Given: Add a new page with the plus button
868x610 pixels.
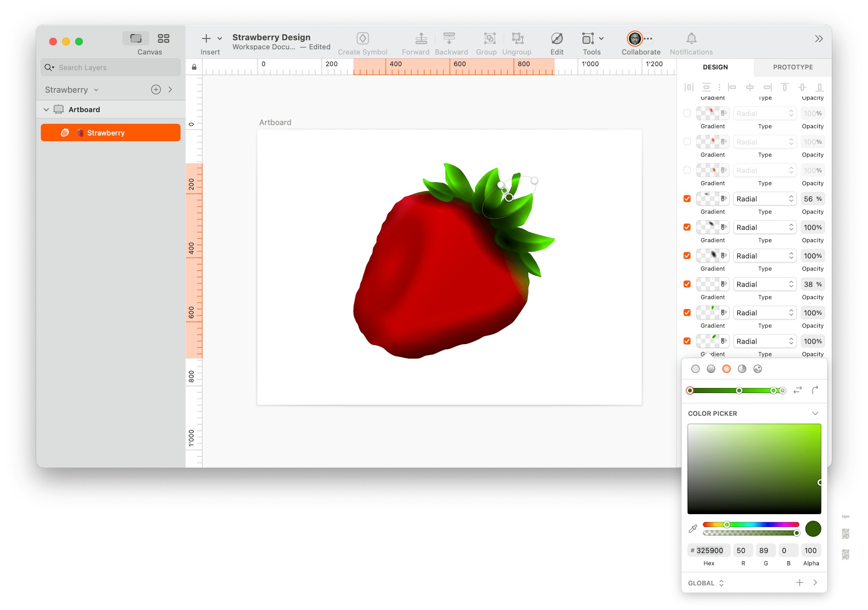Looking at the screenshot, I should click(x=156, y=89).
